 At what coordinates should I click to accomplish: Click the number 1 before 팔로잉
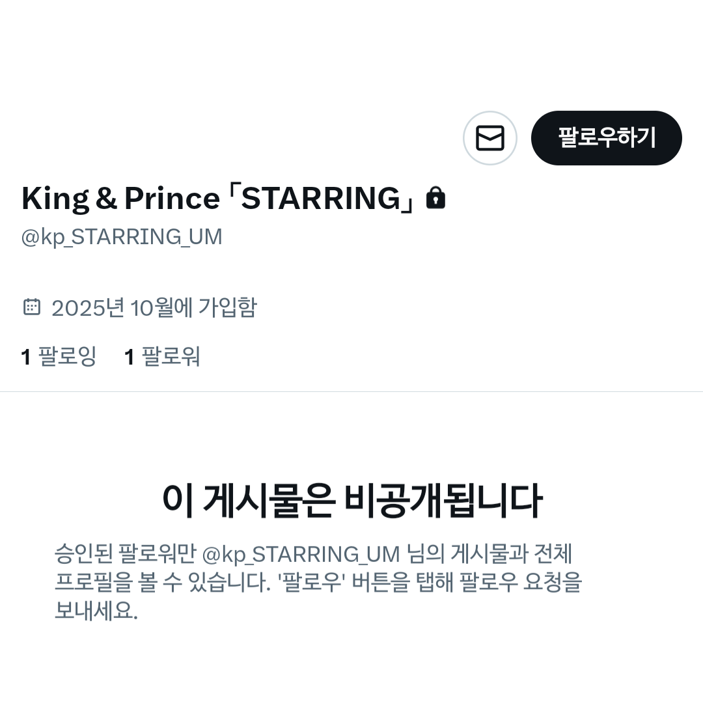(26, 357)
